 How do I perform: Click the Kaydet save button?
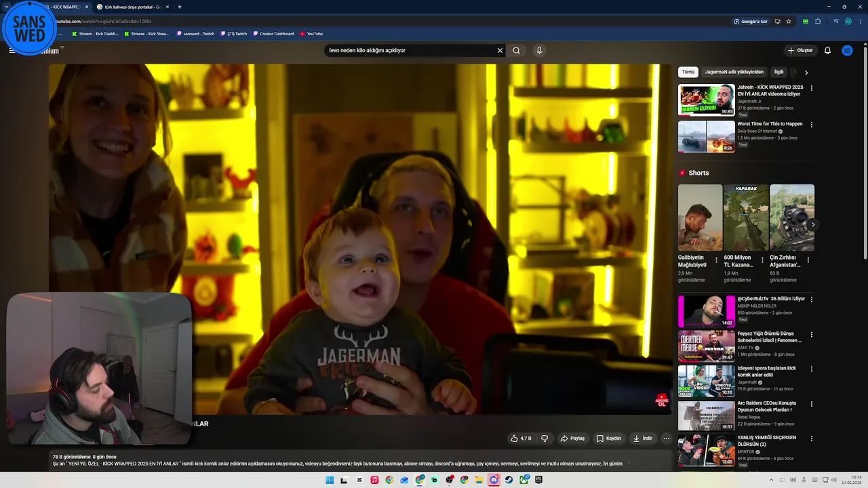click(608, 439)
